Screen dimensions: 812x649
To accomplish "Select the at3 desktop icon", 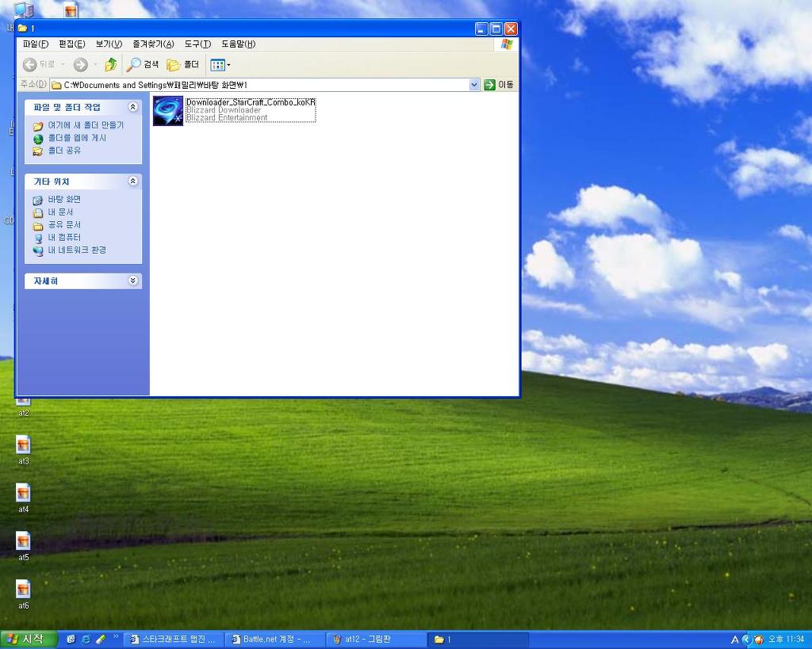I will click(x=23, y=450).
